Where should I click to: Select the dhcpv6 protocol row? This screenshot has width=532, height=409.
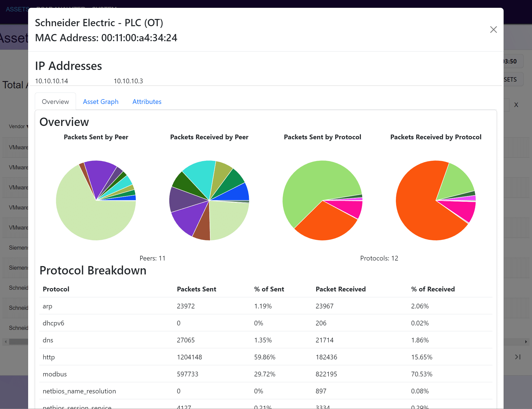click(x=266, y=323)
